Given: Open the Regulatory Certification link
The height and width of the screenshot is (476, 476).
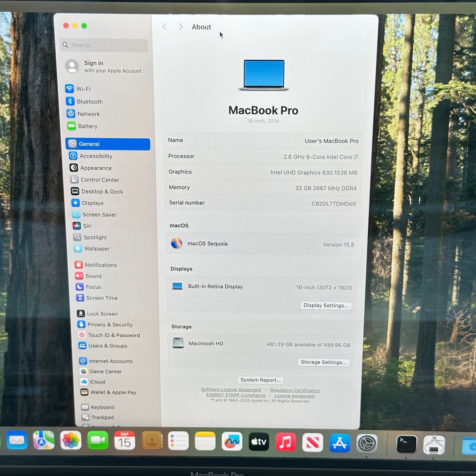Looking at the screenshot, I should (295, 390).
